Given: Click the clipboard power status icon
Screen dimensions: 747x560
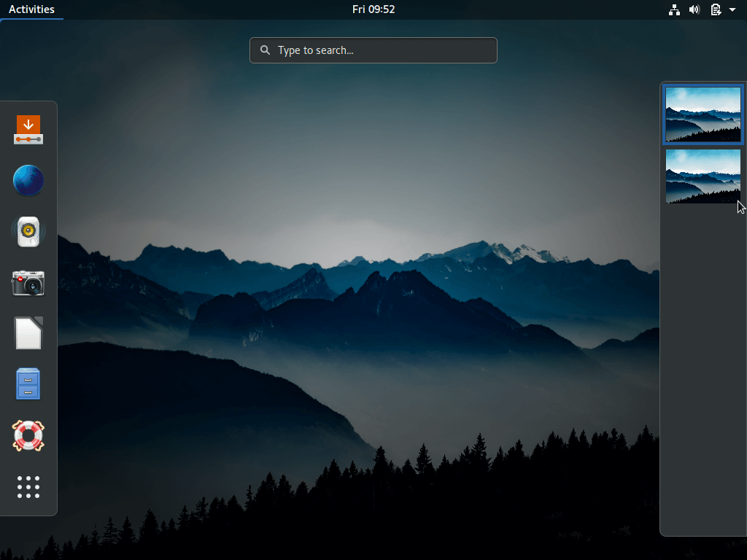Looking at the screenshot, I should (x=716, y=9).
